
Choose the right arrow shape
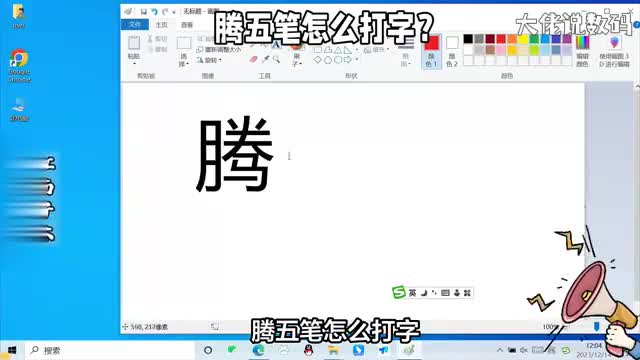click(x=348, y=60)
